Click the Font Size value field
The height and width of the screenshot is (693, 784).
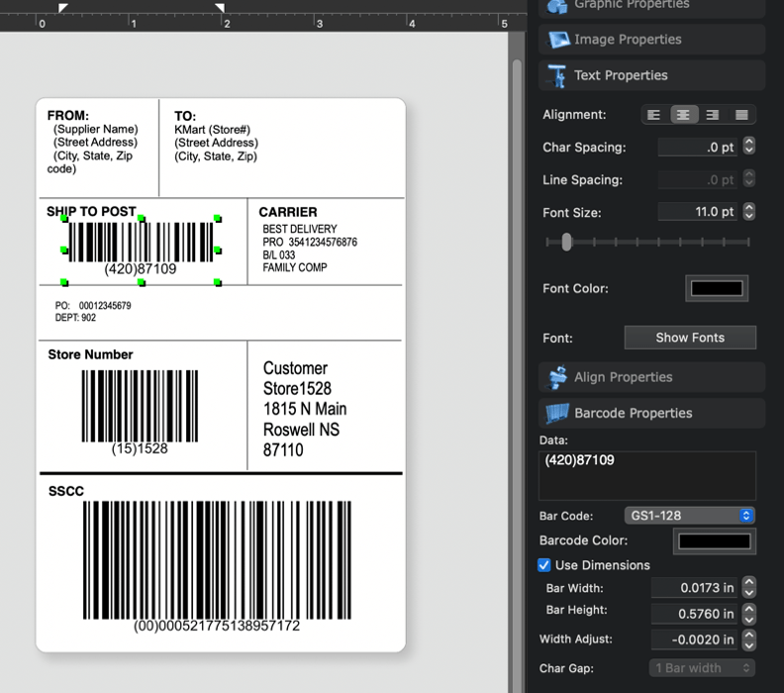click(x=698, y=212)
